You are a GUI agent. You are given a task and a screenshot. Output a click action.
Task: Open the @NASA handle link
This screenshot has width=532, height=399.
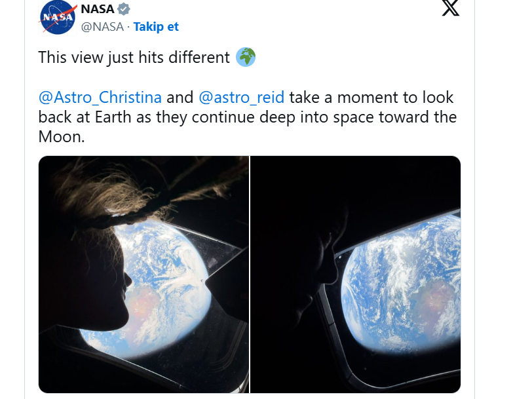point(102,27)
